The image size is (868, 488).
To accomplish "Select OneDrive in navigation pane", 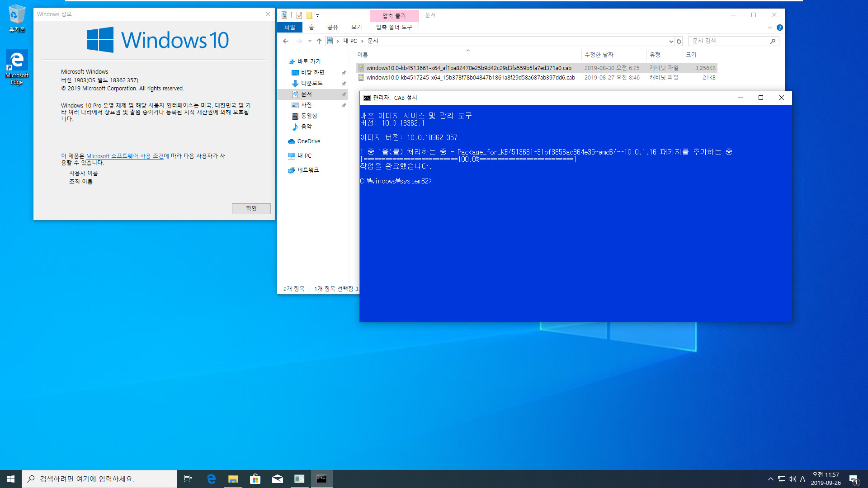I will (309, 141).
